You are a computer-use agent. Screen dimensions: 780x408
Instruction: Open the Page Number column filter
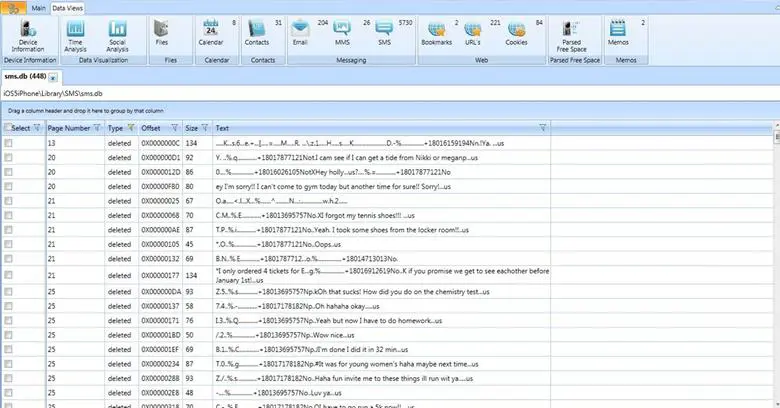coord(98,128)
